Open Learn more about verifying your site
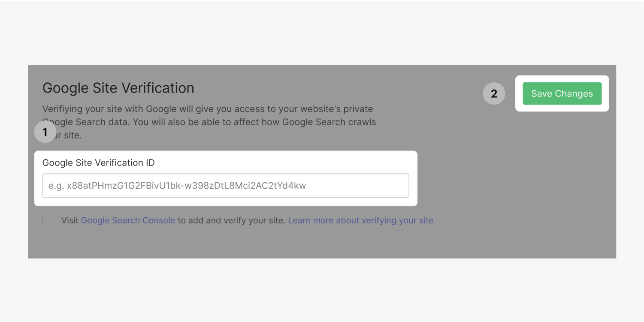This screenshot has height=322, width=644. coord(360,220)
